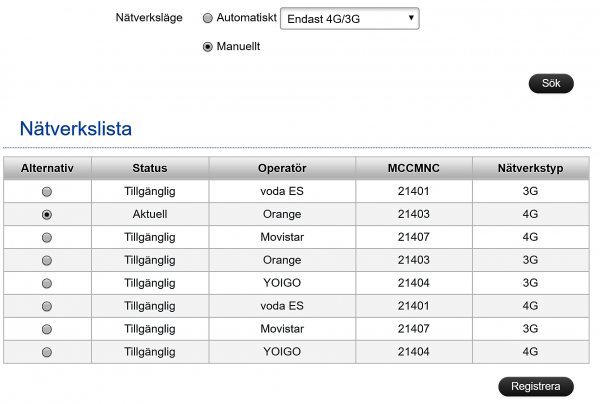Click the Status column header
The height and width of the screenshot is (404, 600).
click(x=150, y=168)
